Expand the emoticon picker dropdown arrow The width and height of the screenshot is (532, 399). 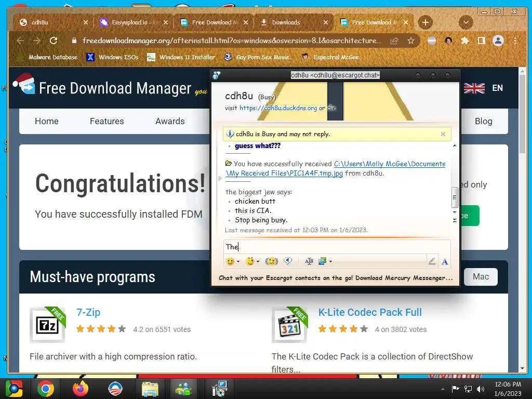[238, 262]
